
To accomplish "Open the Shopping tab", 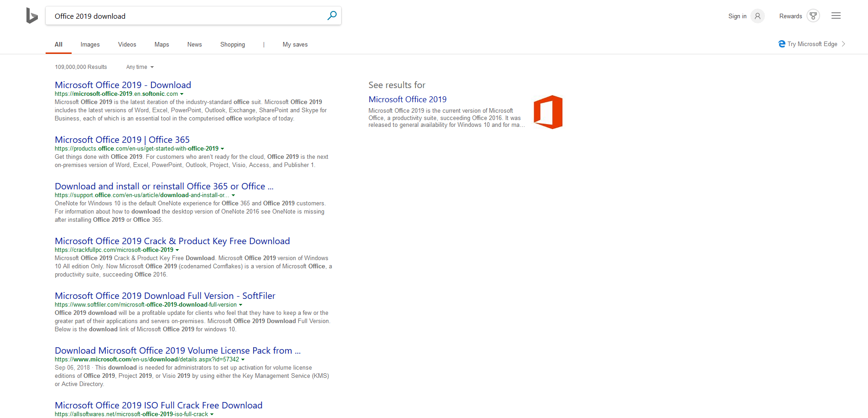I will pyautogui.click(x=233, y=44).
